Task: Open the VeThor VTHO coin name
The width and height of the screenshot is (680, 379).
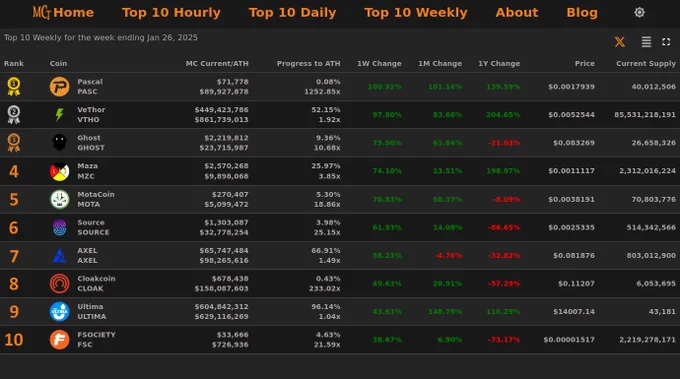Action: point(91,114)
